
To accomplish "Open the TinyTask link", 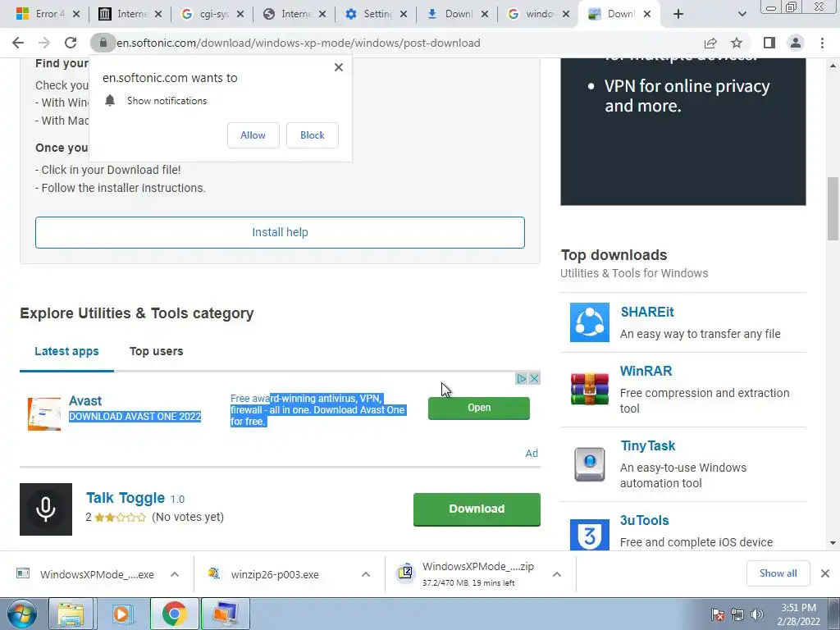I will pyautogui.click(x=648, y=445).
